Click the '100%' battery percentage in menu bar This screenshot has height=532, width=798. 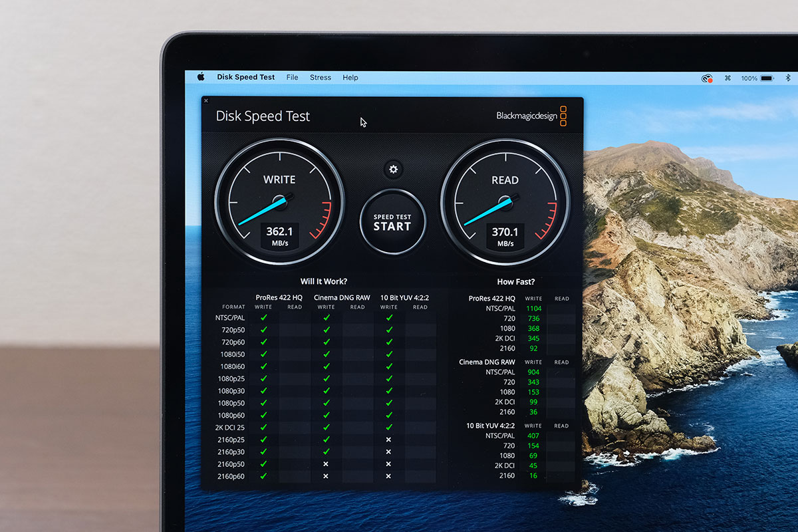point(749,78)
